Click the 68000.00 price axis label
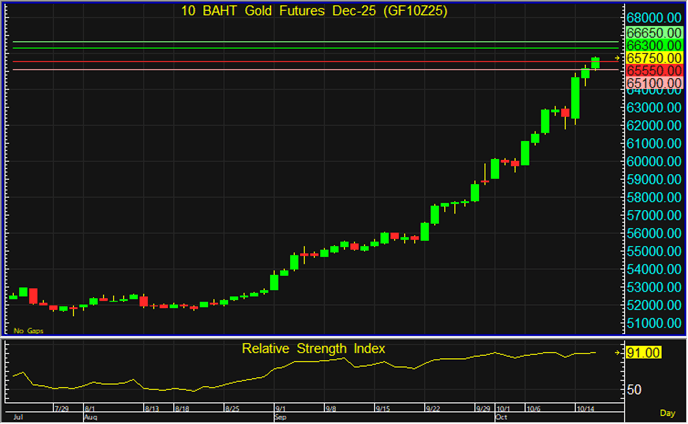The image size is (688, 424). (654, 18)
